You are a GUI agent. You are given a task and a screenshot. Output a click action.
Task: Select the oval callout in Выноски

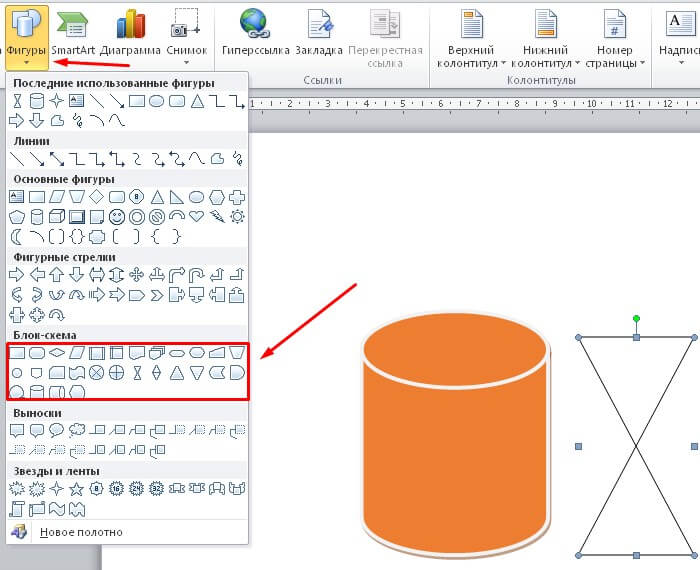(x=57, y=431)
